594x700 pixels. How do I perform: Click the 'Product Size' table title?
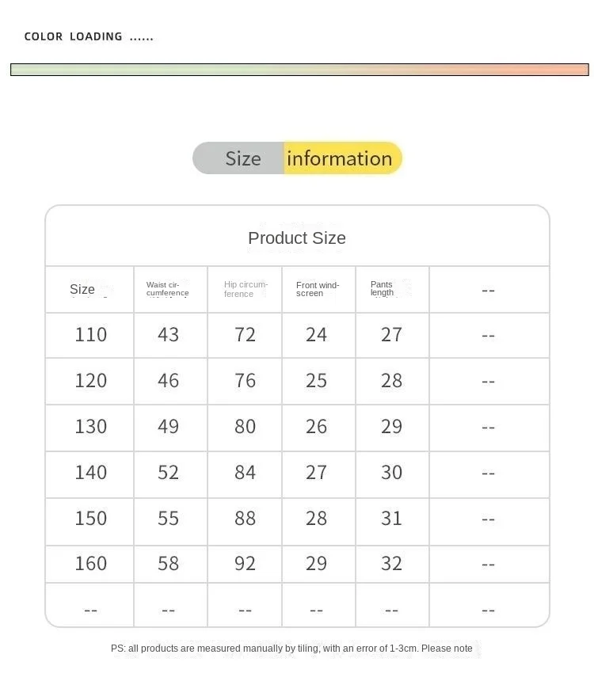[x=297, y=238]
